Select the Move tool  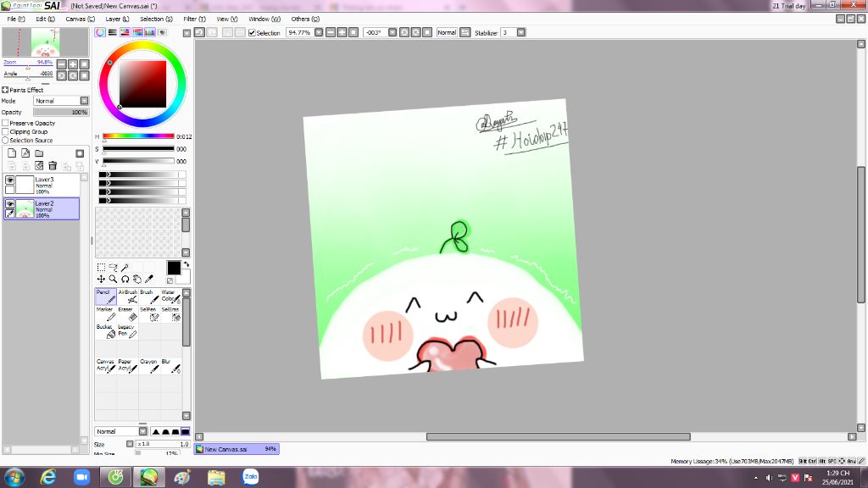[x=101, y=280]
